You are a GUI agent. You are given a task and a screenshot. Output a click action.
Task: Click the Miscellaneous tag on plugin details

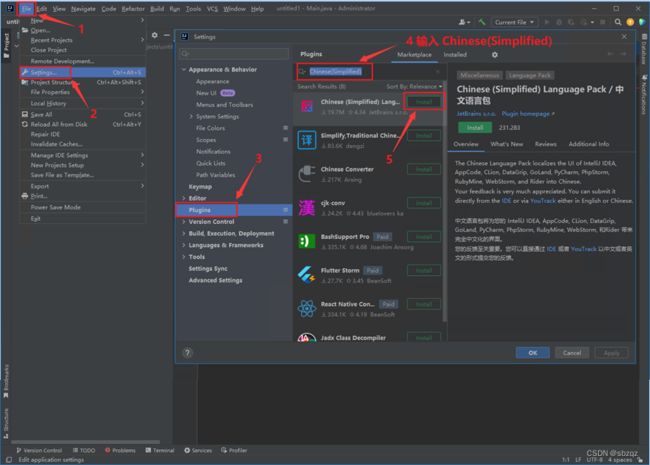click(x=480, y=75)
